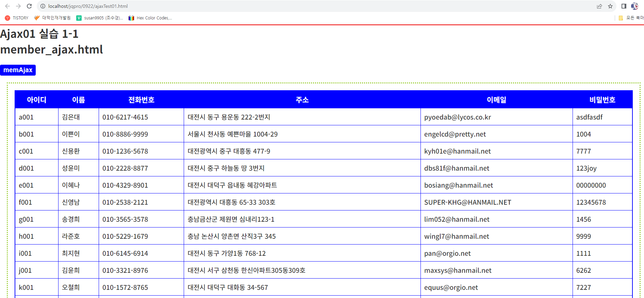Share this page icon
The height and width of the screenshot is (298, 644).
pyautogui.click(x=599, y=6)
